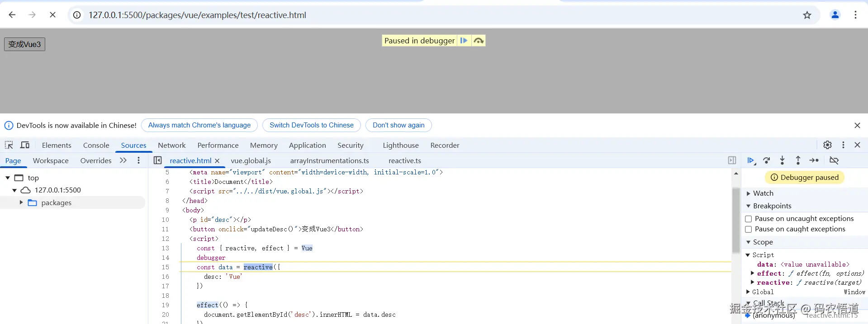The height and width of the screenshot is (324, 868).
Task: Switch to reactive.ts file tab
Action: click(x=404, y=160)
